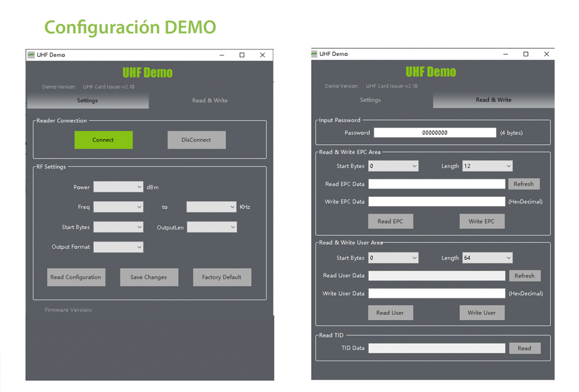Open the Power dBm dropdown

click(x=118, y=187)
